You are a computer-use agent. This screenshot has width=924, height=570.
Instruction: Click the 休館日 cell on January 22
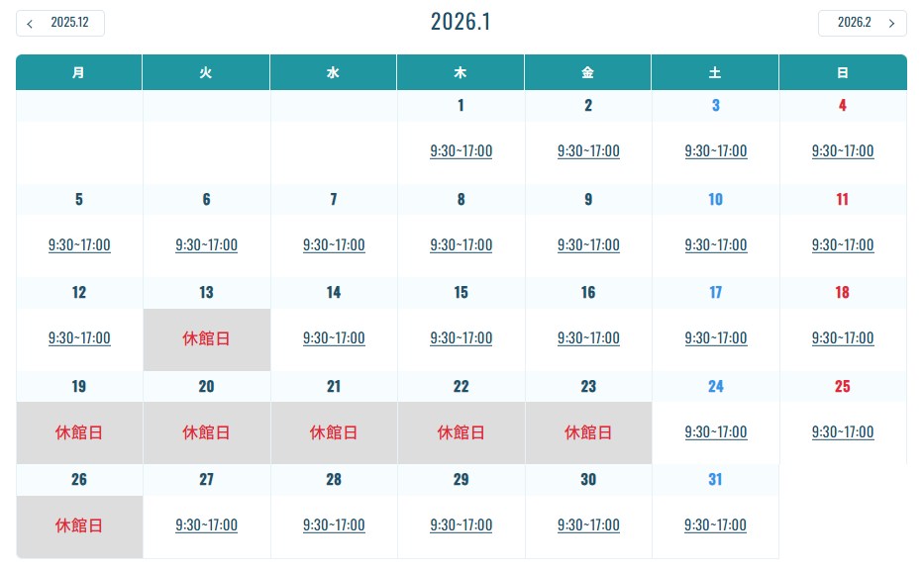click(461, 432)
